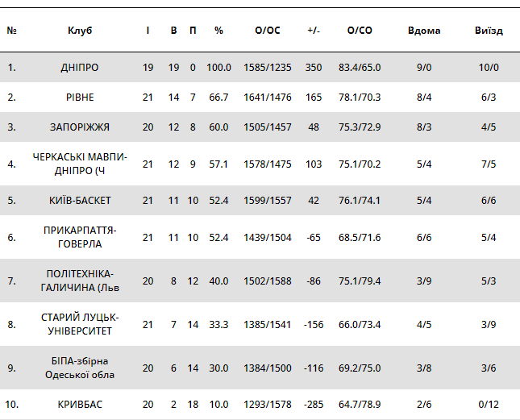
Task: Click the № rank column header
Action: click(12, 31)
